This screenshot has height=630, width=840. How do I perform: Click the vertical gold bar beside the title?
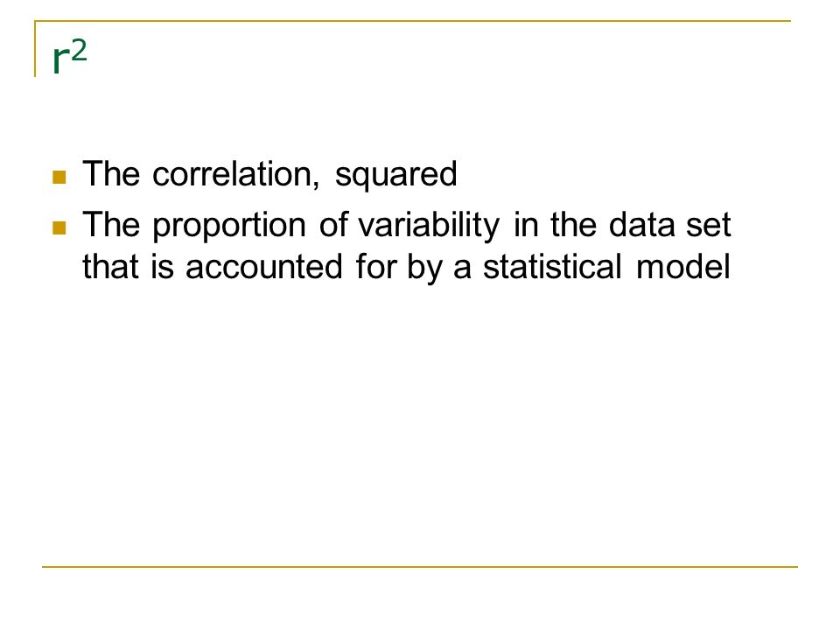pyautogui.click(x=35, y=49)
